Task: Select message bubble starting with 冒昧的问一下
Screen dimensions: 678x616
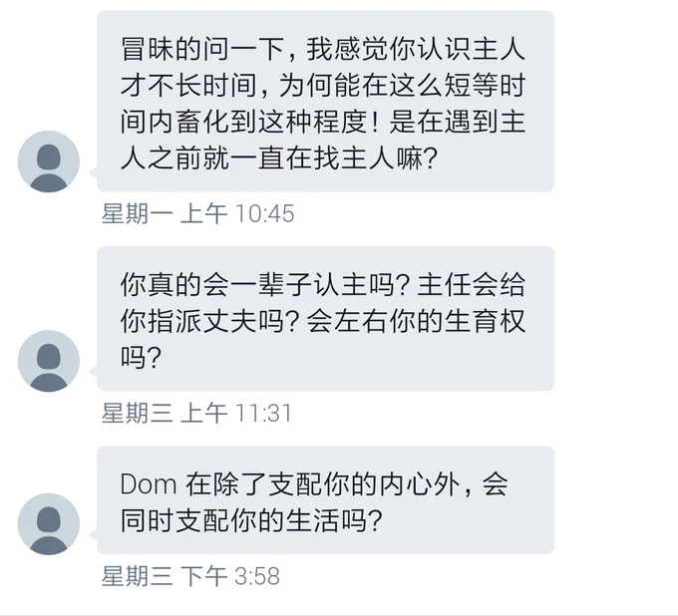Action: coord(325,101)
